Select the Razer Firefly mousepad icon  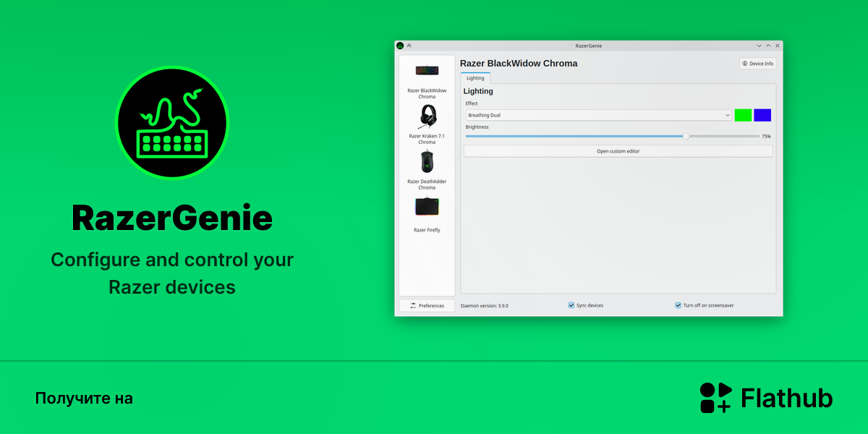[427, 207]
